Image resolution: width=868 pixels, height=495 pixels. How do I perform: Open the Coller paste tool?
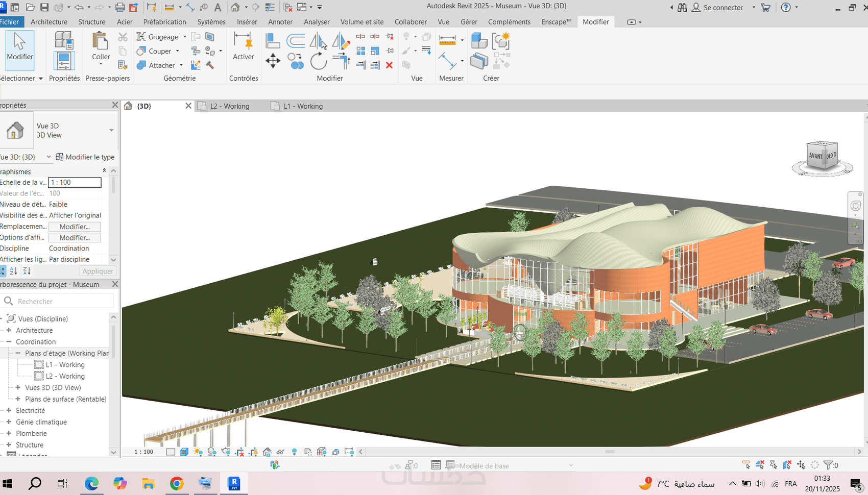click(101, 48)
